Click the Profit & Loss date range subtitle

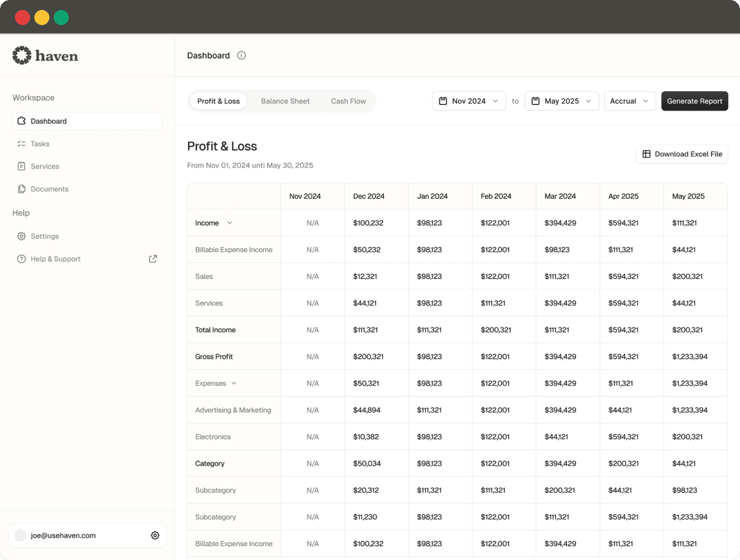coord(250,165)
